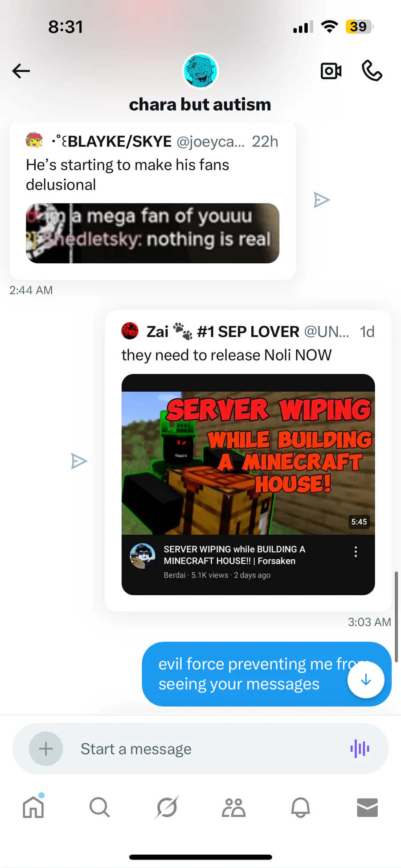
Task: Open the Berdai channel avatar
Action: 143,556
